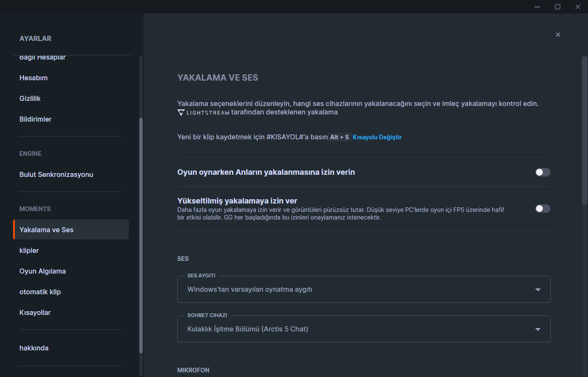
Task: Select the klipler menu item
Action: tap(29, 250)
